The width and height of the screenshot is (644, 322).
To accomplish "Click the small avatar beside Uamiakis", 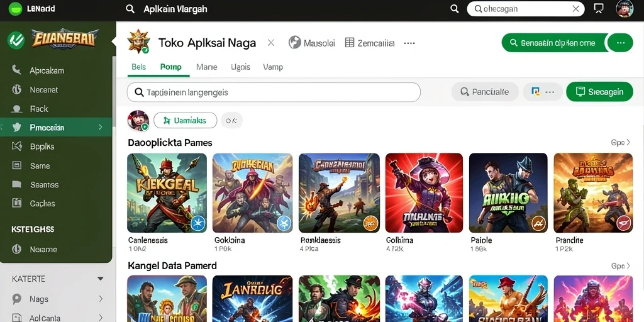I will coord(138,121).
